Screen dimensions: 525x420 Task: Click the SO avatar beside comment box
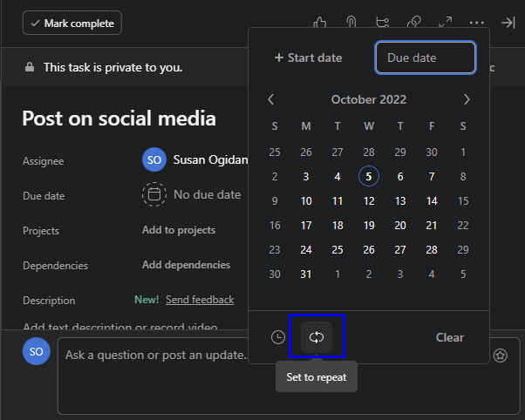point(36,351)
